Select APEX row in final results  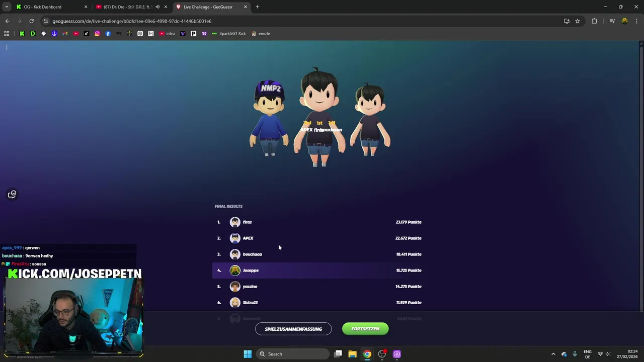pos(319,238)
